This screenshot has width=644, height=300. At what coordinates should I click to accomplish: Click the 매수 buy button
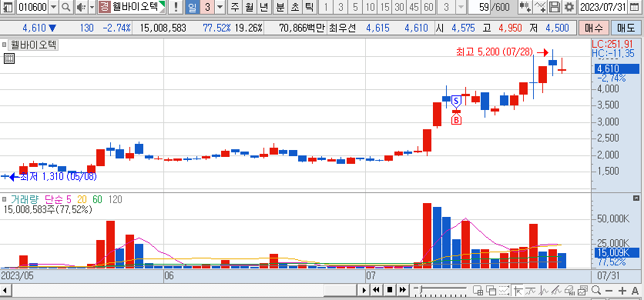click(x=593, y=28)
